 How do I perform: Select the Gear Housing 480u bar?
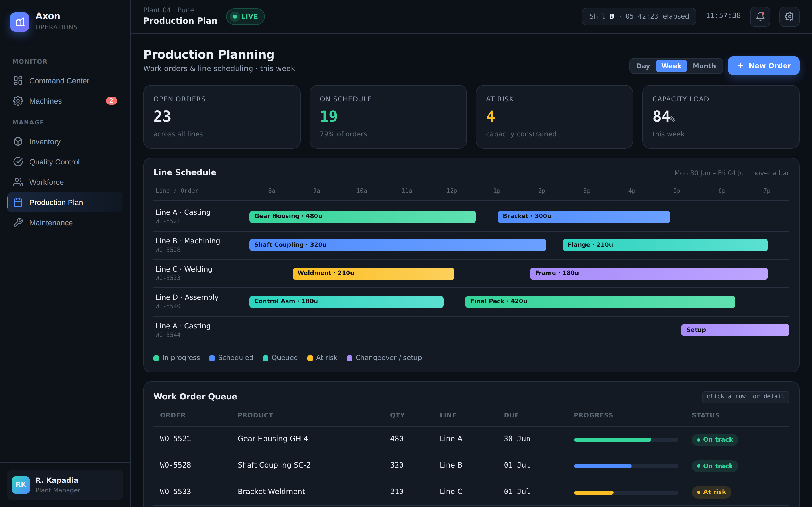coord(362,217)
